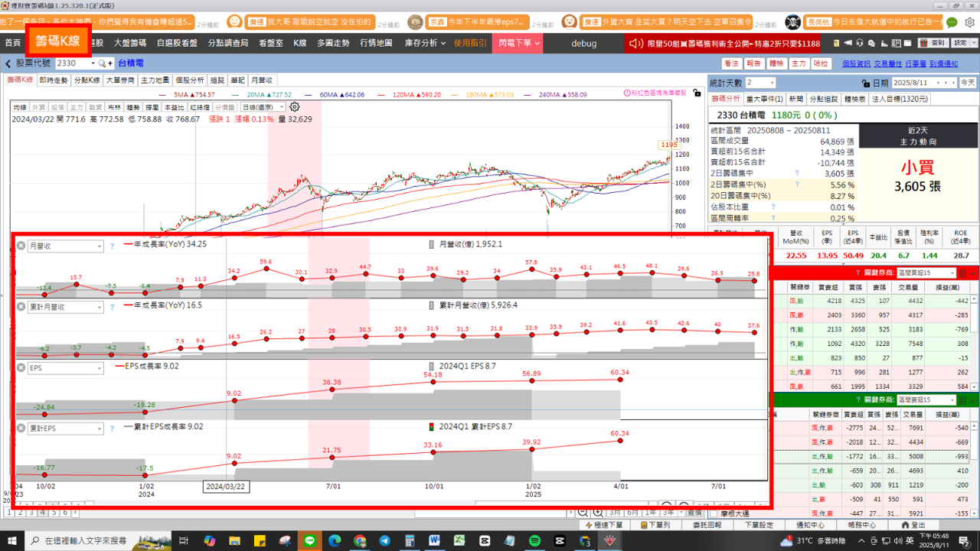
Task: Open the 到價通知 link
Action: (x=943, y=64)
